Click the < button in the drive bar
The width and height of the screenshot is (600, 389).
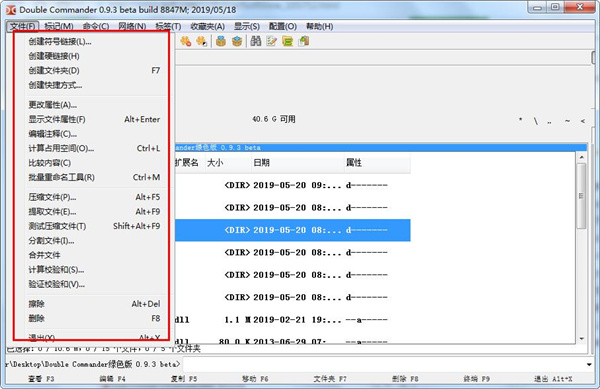(582, 120)
